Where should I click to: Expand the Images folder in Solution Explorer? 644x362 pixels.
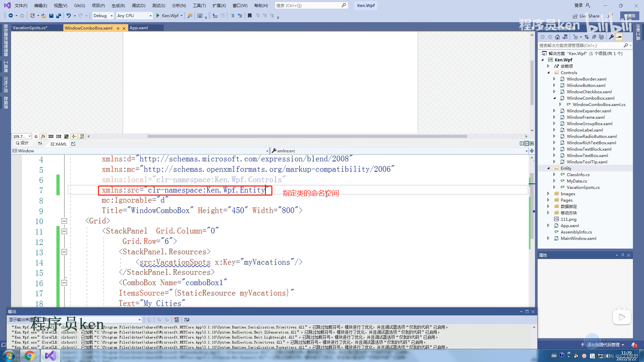pos(549,194)
